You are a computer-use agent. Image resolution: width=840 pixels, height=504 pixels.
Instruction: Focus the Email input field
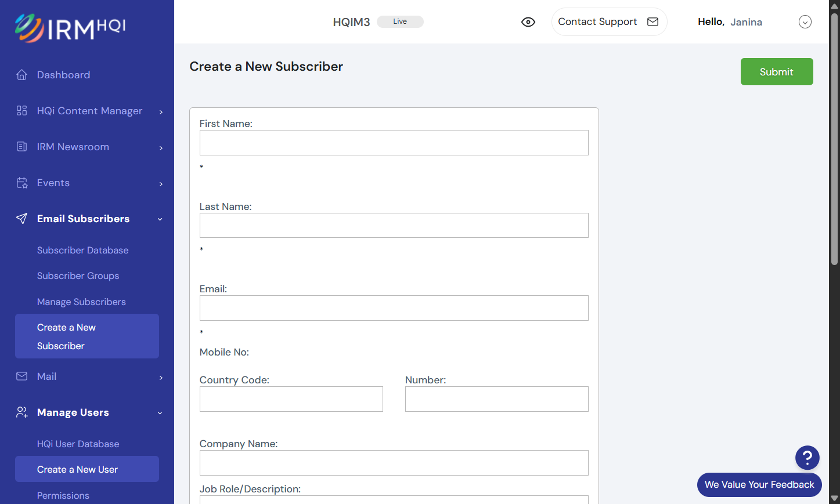(x=394, y=308)
